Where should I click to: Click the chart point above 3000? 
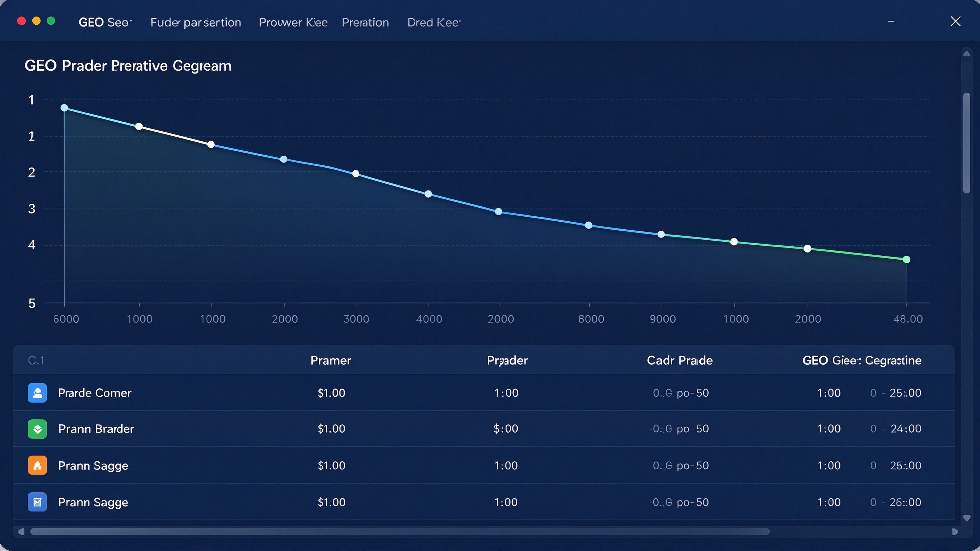pos(356,174)
